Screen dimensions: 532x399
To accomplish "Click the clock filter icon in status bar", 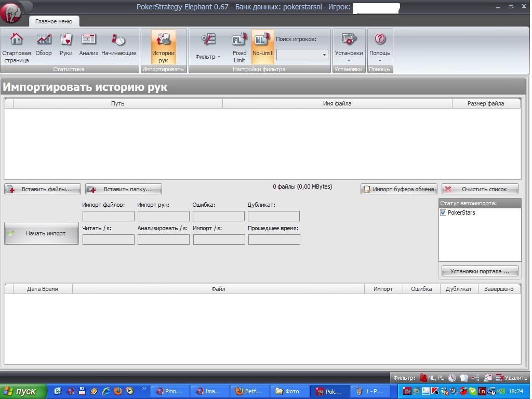I will click(451, 377).
